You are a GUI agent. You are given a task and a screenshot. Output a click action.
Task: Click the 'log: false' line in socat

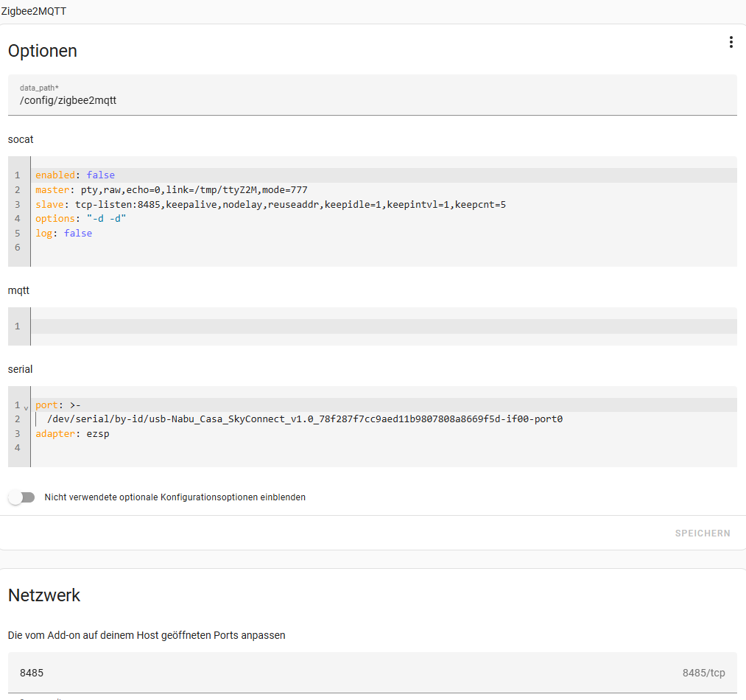[63, 233]
